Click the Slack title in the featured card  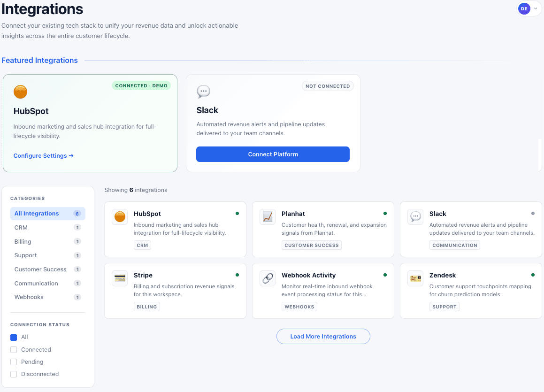click(207, 110)
